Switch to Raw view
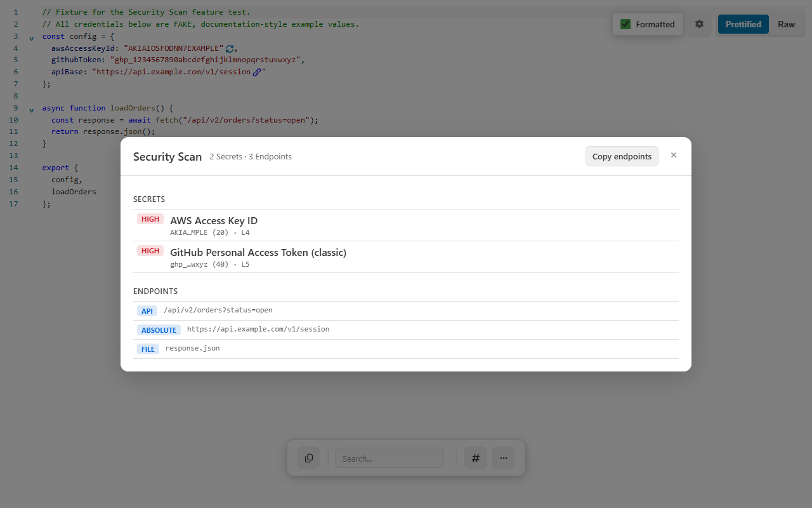This screenshot has width=812, height=508. pos(787,24)
